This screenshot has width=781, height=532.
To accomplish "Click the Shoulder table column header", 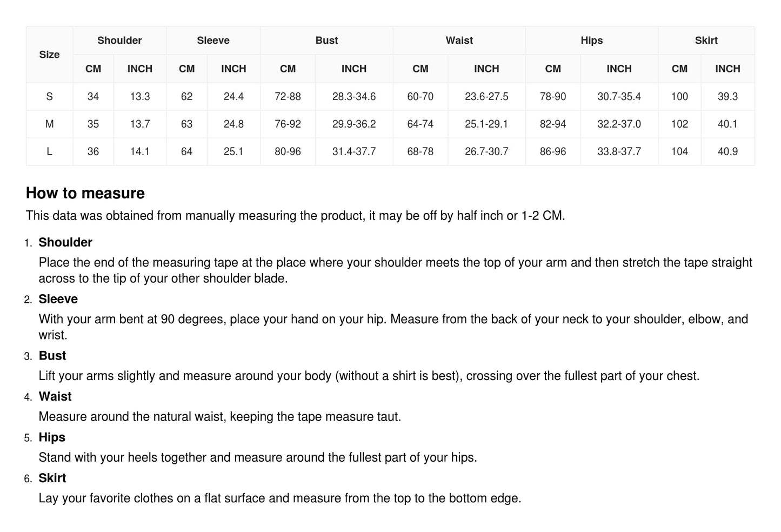I will coord(119,41).
